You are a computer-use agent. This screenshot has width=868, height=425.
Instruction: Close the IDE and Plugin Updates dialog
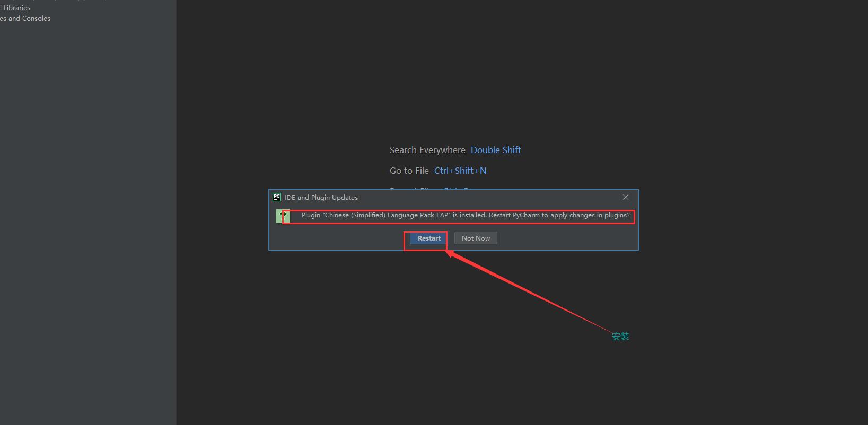pyautogui.click(x=626, y=197)
